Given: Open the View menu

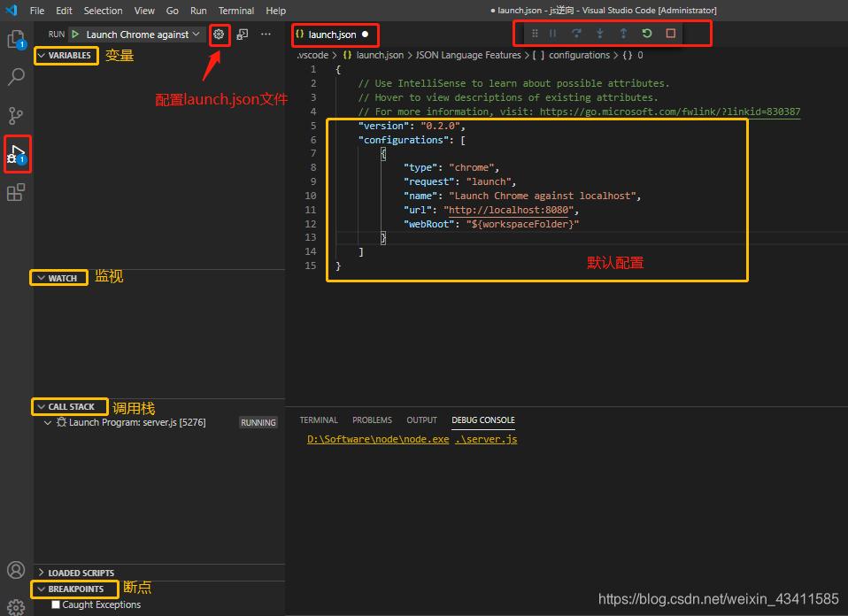Looking at the screenshot, I should tap(144, 11).
